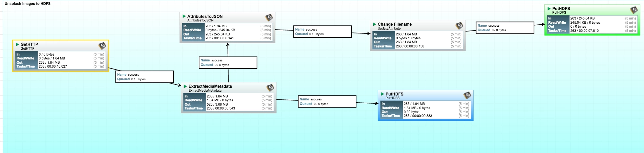
Task: Click Change Filename Read/Write value 0 bytes / 0 bytes
Action: [x=408, y=38]
